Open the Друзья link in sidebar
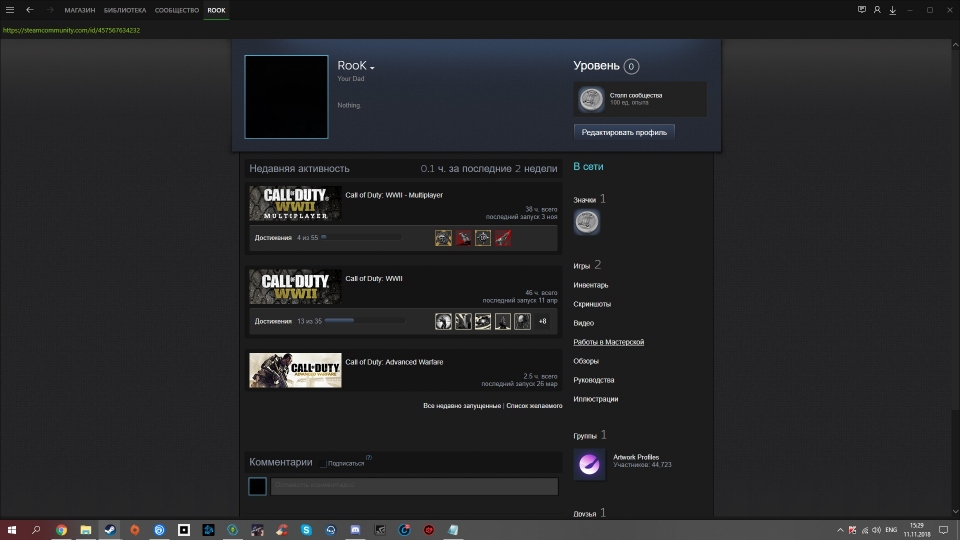This screenshot has width=960, height=540. [590, 513]
